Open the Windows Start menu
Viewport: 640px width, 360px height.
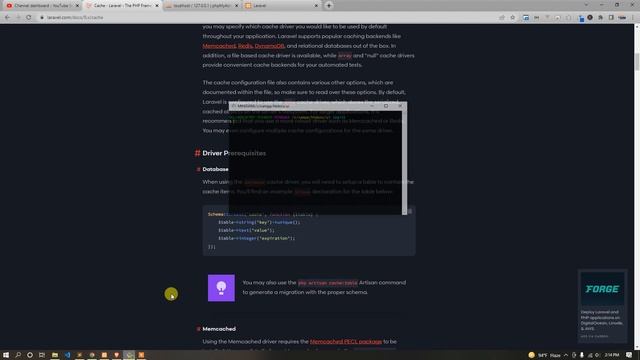pos(6,355)
